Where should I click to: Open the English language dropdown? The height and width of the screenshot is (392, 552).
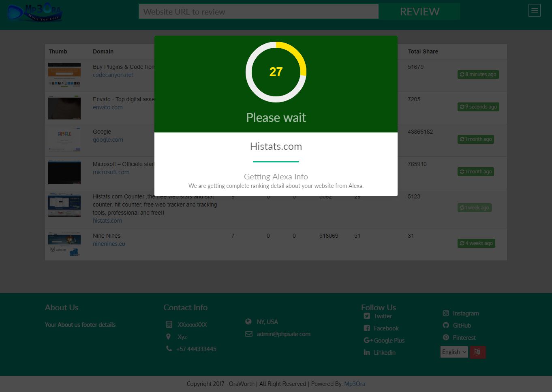click(454, 352)
